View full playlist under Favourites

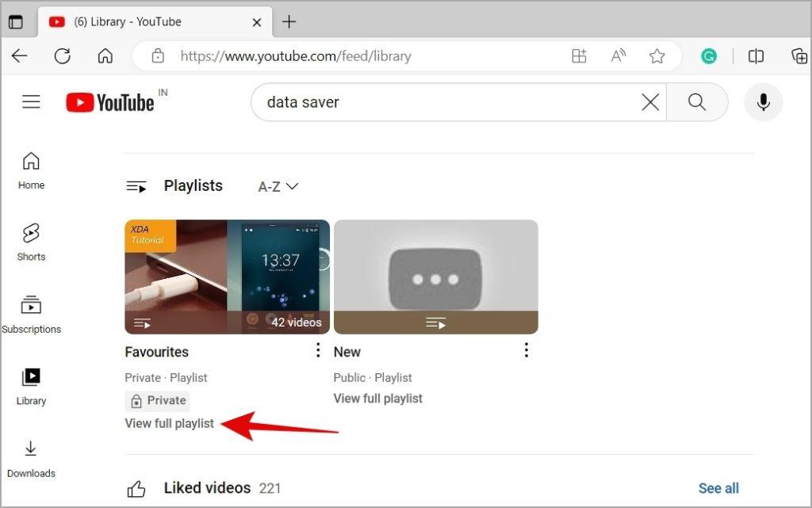tap(170, 423)
